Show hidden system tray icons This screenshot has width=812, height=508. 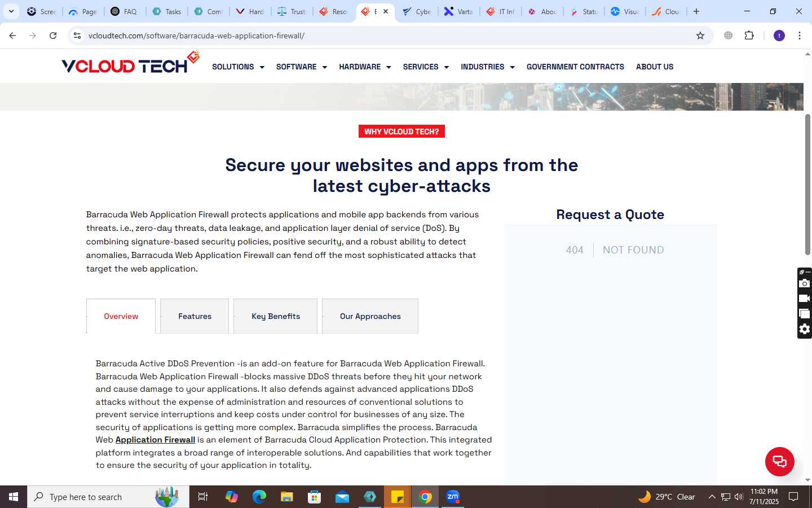[712, 497]
